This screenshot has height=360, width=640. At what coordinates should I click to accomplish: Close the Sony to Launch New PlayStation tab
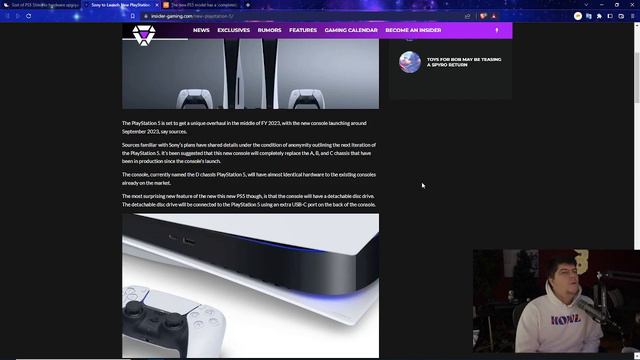click(157, 5)
